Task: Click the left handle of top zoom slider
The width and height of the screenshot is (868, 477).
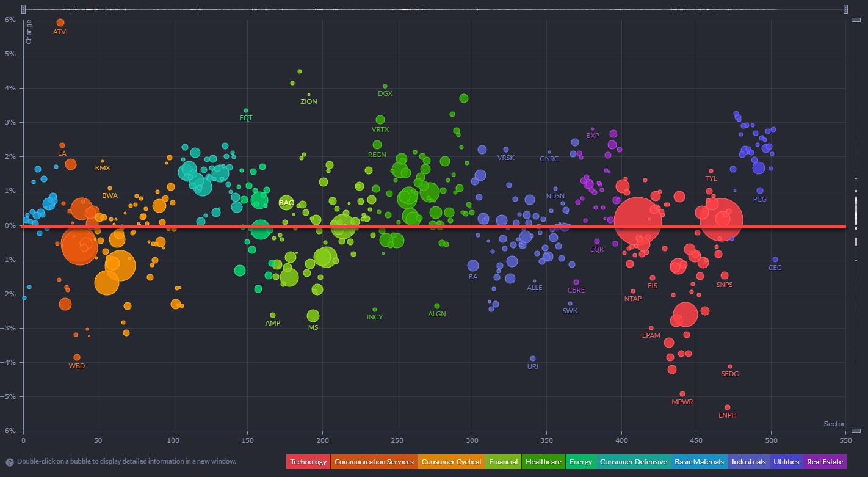Action: pyautogui.click(x=24, y=9)
